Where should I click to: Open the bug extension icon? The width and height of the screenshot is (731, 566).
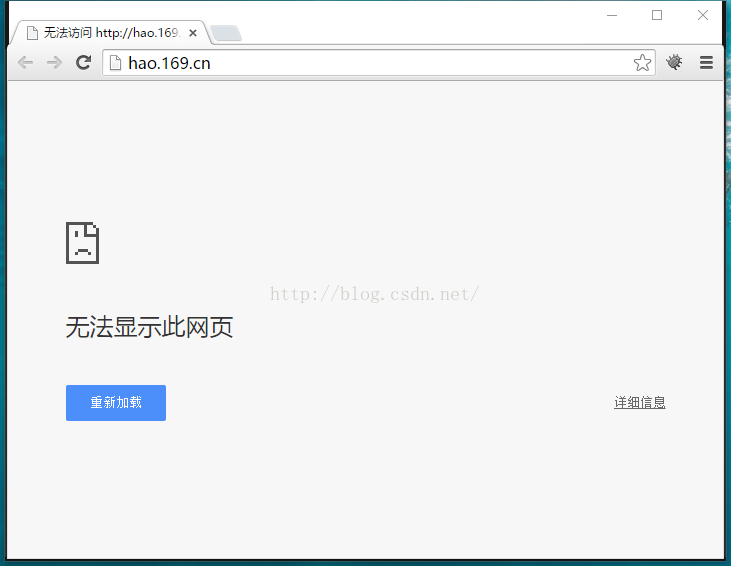pos(674,62)
